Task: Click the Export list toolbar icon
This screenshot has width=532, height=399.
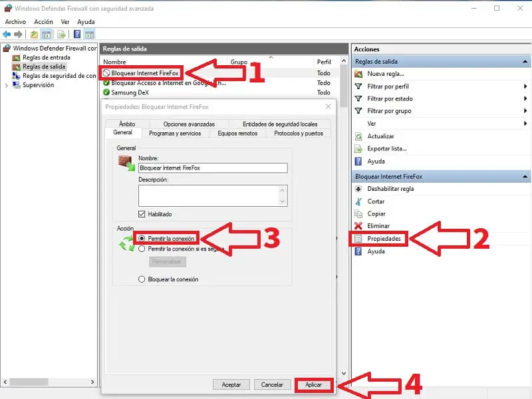Action: point(61,35)
